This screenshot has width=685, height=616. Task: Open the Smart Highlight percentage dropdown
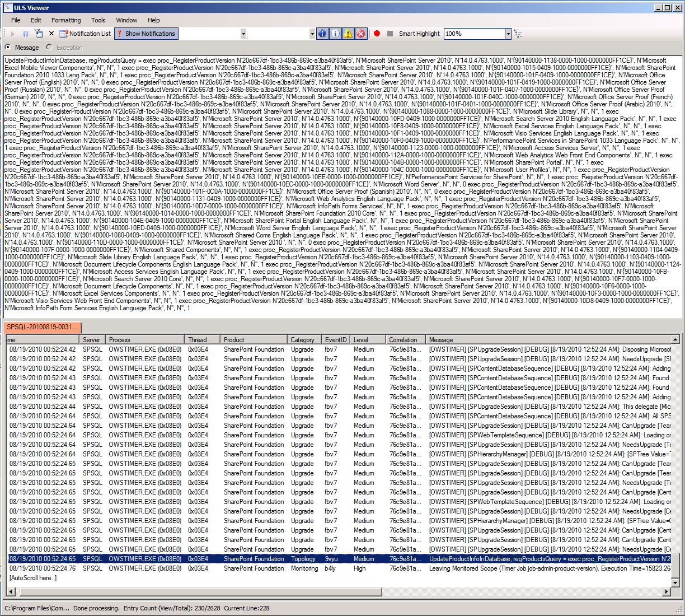click(508, 34)
